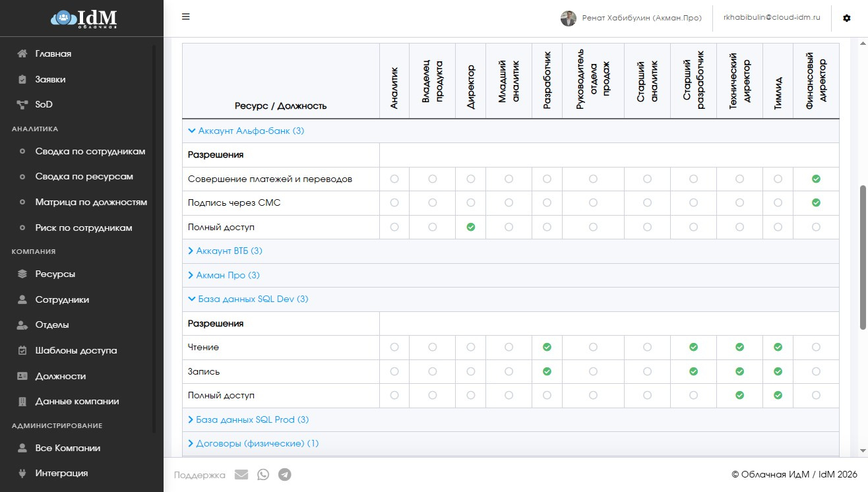
Task: Toggle Чтение for Разработчик in SQL Dev
Action: point(547,347)
